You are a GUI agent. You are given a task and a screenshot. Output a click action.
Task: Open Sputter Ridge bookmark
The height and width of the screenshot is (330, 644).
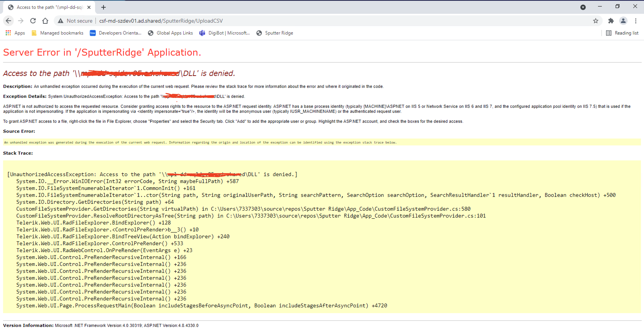click(x=275, y=33)
